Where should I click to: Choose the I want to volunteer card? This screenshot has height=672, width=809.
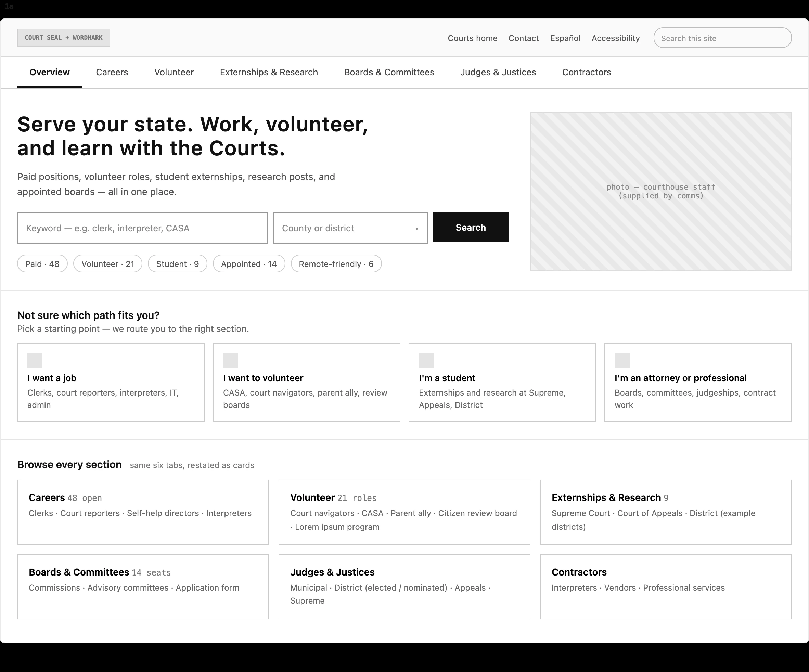tap(307, 382)
